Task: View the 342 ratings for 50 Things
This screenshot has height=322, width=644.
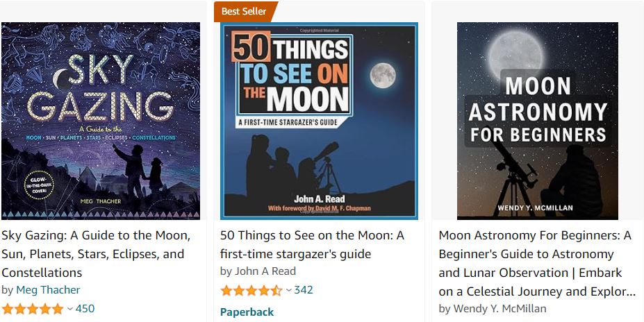Action: point(304,290)
